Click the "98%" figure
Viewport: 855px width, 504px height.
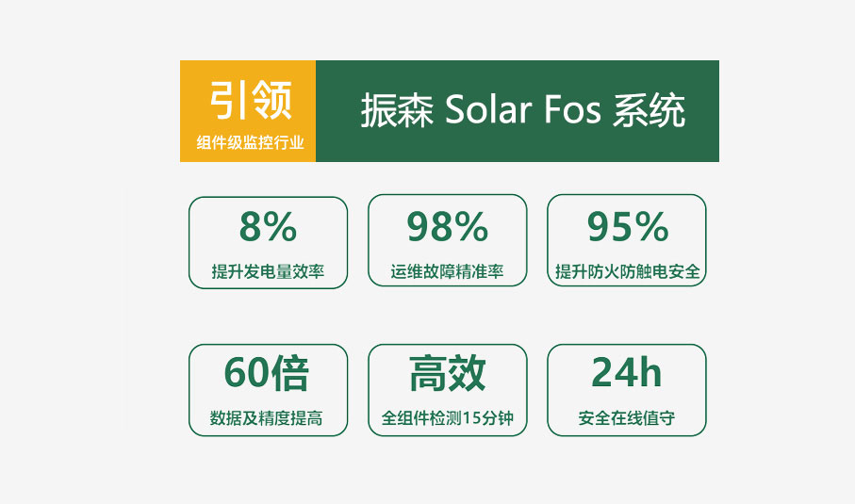coord(447,227)
